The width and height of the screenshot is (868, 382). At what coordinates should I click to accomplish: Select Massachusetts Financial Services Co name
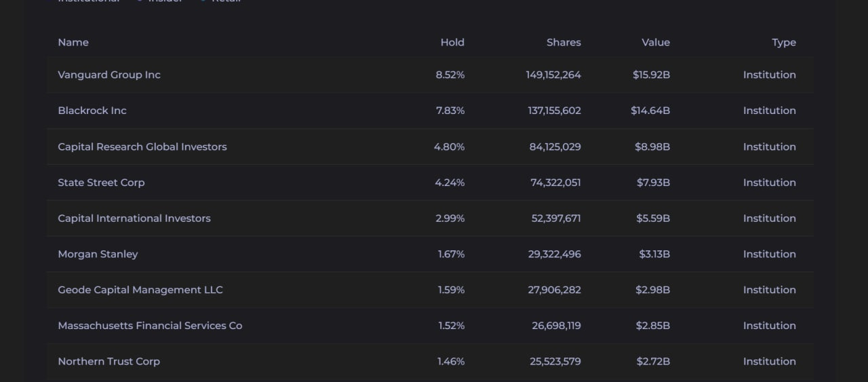[x=150, y=326]
